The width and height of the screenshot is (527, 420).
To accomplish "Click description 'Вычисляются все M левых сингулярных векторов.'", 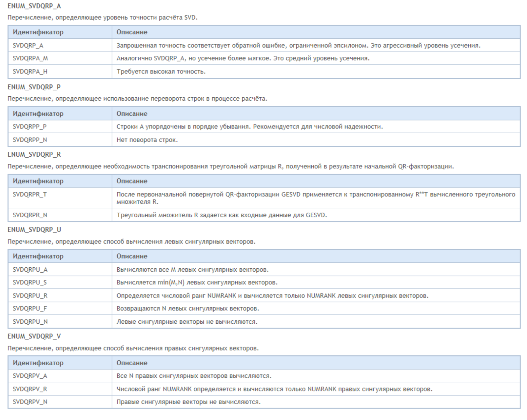I will [x=192, y=270].
